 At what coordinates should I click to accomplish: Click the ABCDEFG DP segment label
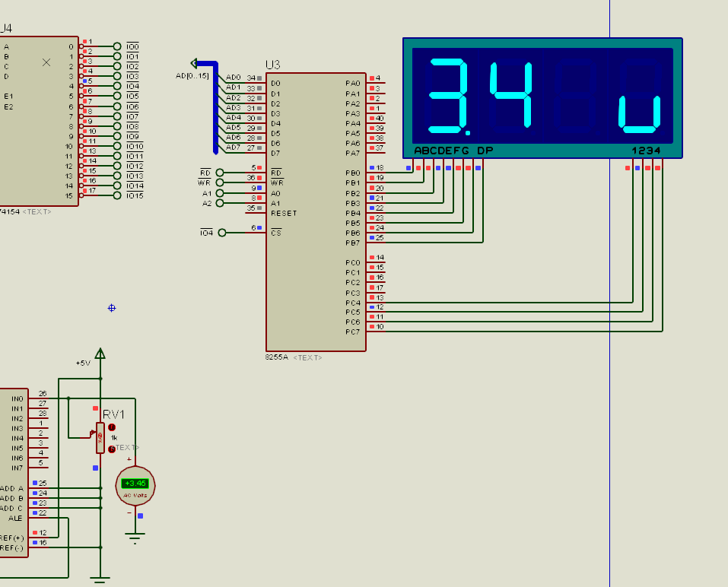point(453,151)
